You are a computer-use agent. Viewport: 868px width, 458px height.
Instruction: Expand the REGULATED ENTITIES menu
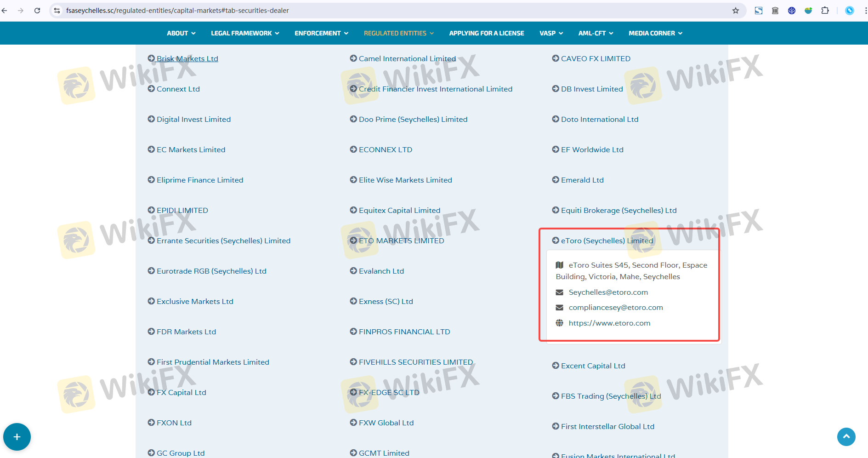(x=399, y=33)
